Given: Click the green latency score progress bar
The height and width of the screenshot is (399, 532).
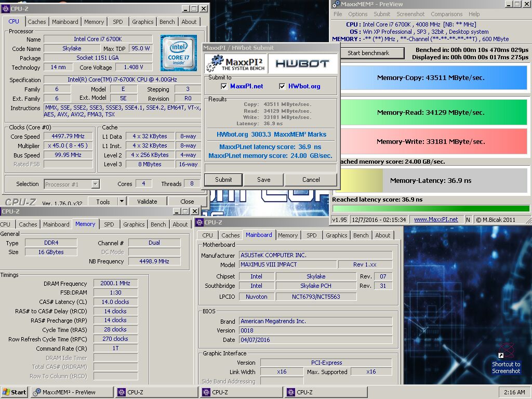Looking at the screenshot, I should point(431,208).
